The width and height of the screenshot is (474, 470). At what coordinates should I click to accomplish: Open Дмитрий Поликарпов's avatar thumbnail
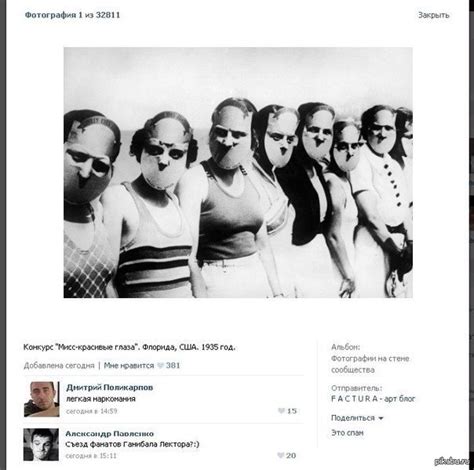pos(42,399)
